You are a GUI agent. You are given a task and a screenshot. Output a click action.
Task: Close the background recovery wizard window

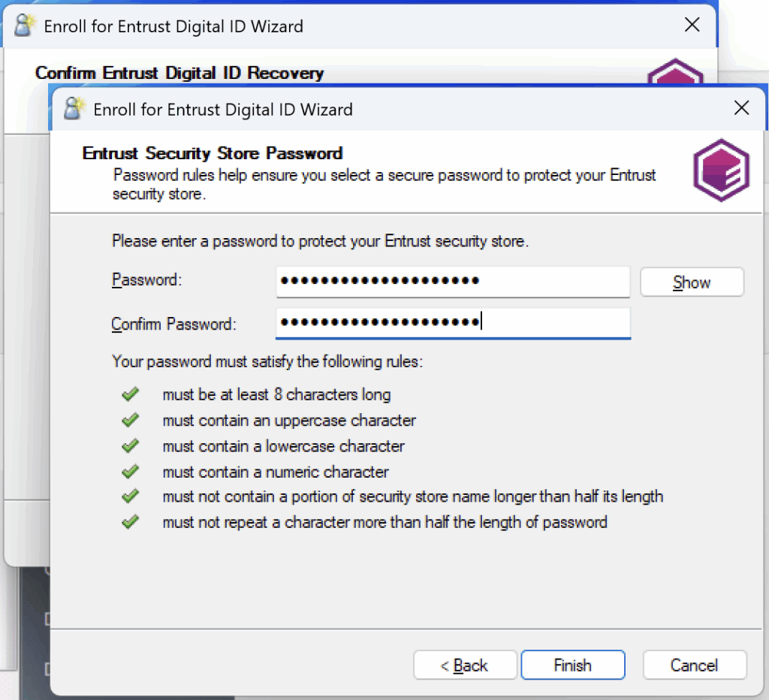[x=692, y=25]
